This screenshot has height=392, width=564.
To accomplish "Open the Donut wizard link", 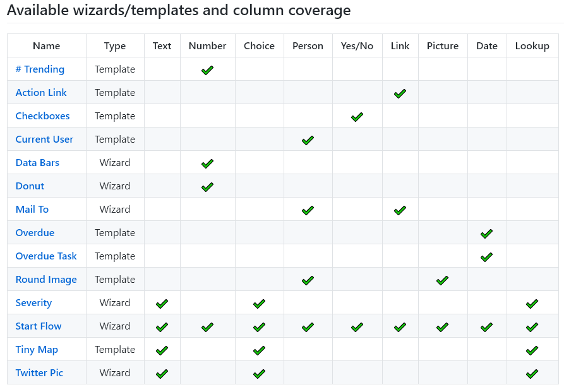I will click(30, 186).
